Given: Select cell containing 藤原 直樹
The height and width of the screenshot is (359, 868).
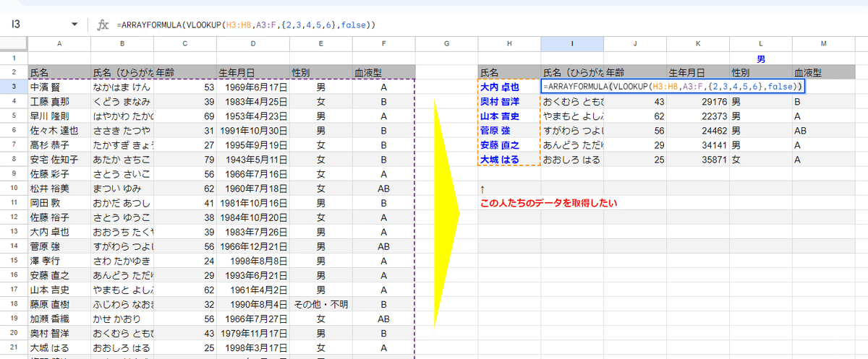Looking at the screenshot, I should click(x=59, y=303).
